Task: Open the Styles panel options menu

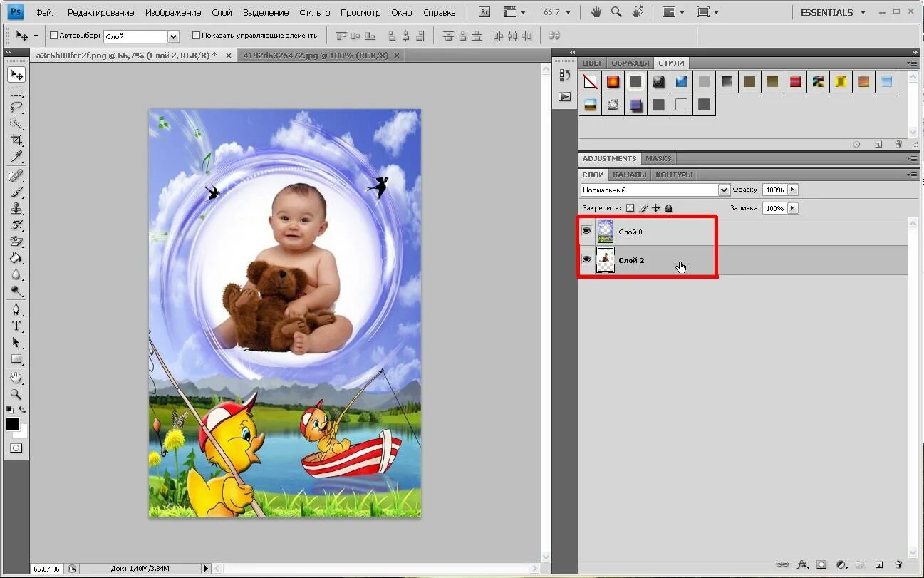Action: (x=912, y=63)
